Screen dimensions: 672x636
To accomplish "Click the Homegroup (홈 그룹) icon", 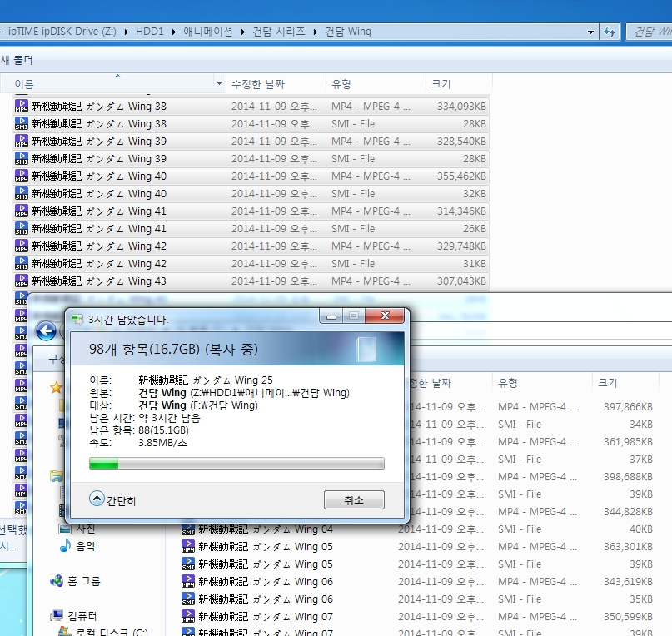I will click(57, 581).
